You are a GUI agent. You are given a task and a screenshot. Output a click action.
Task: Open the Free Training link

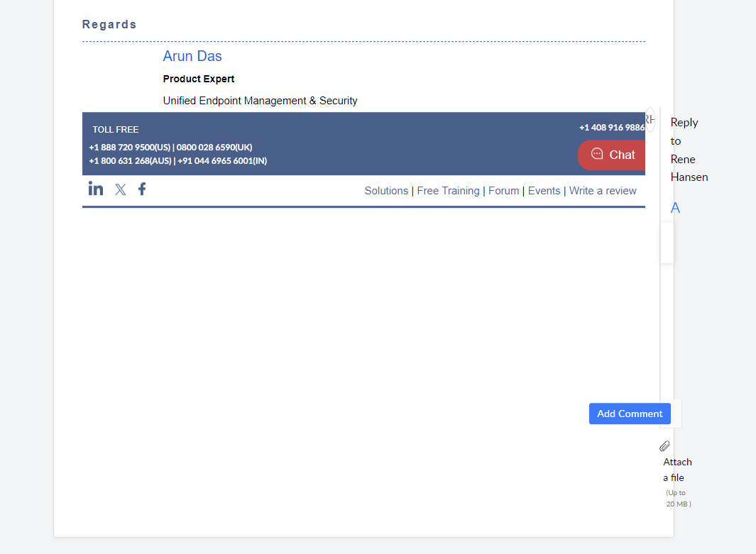pyautogui.click(x=448, y=191)
